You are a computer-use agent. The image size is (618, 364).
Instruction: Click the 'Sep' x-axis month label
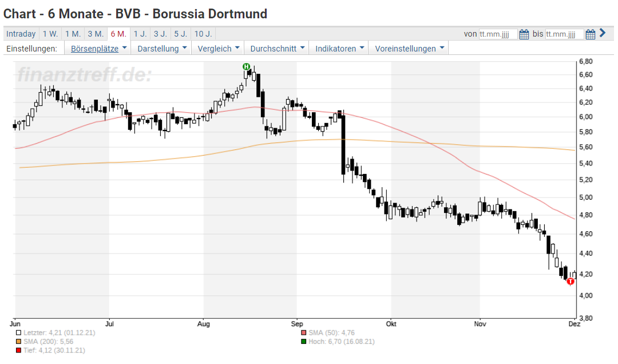coord(297,324)
